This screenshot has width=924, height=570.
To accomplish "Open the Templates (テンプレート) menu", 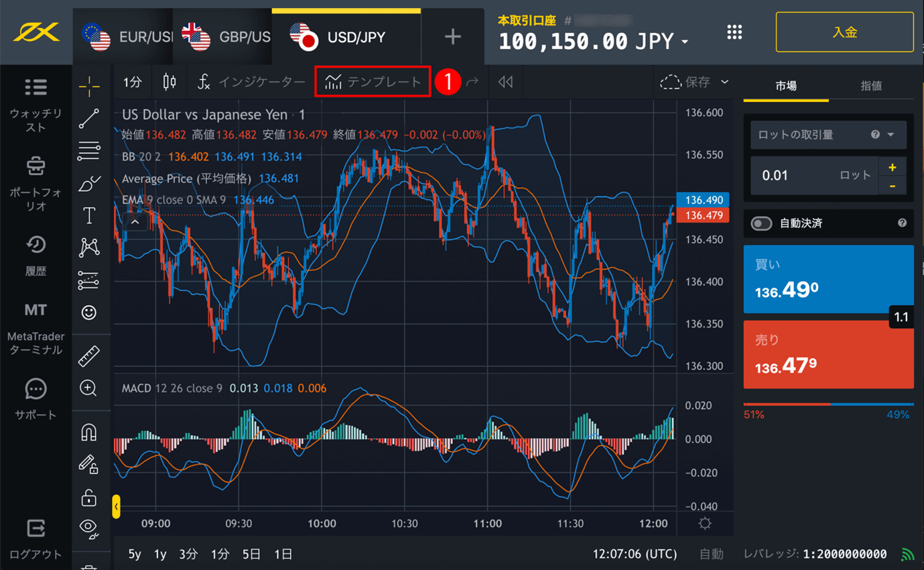I will 373,82.
